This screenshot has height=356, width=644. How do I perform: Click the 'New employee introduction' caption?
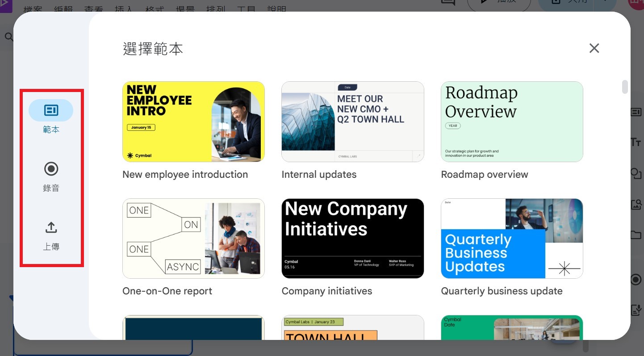tap(185, 175)
